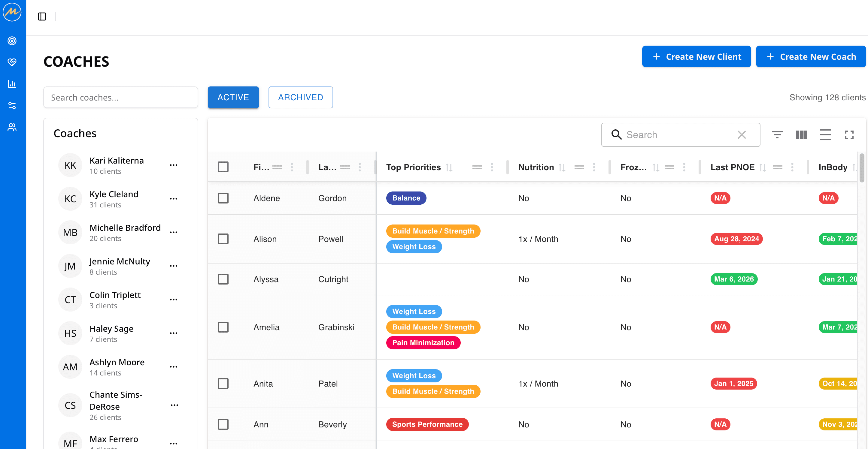868x449 pixels.
Task: Click HS avatar for Haley Sage
Action: [x=70, y=333]
